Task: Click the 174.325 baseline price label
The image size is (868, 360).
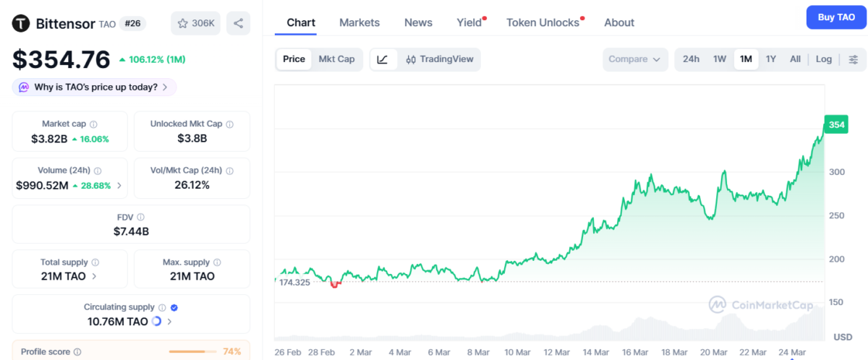Action: pos(294,282)
